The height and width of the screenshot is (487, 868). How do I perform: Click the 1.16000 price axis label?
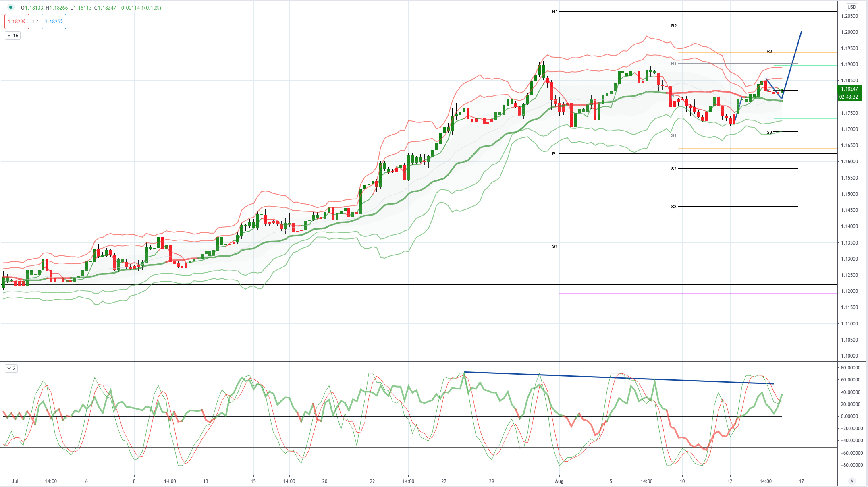click(x=849, y=162)
